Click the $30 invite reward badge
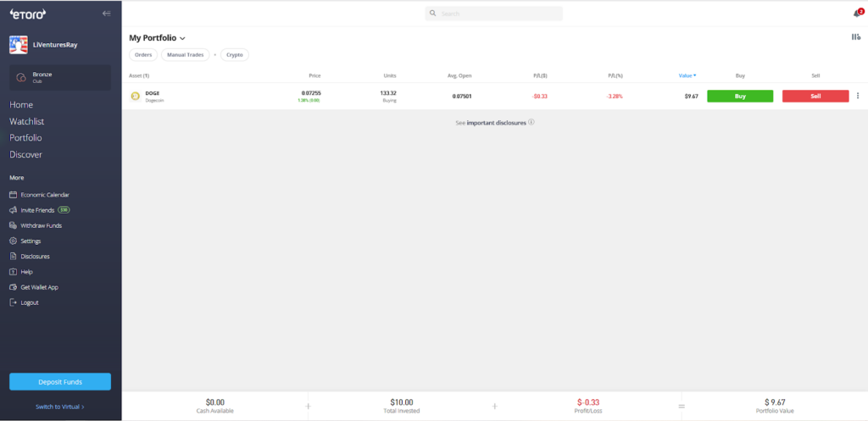868x421 pixels. 64,210
